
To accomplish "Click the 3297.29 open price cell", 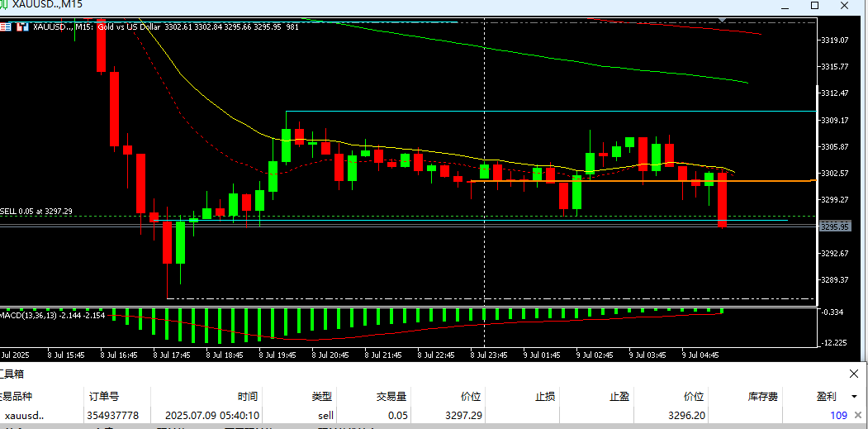I will click(464, 415).
